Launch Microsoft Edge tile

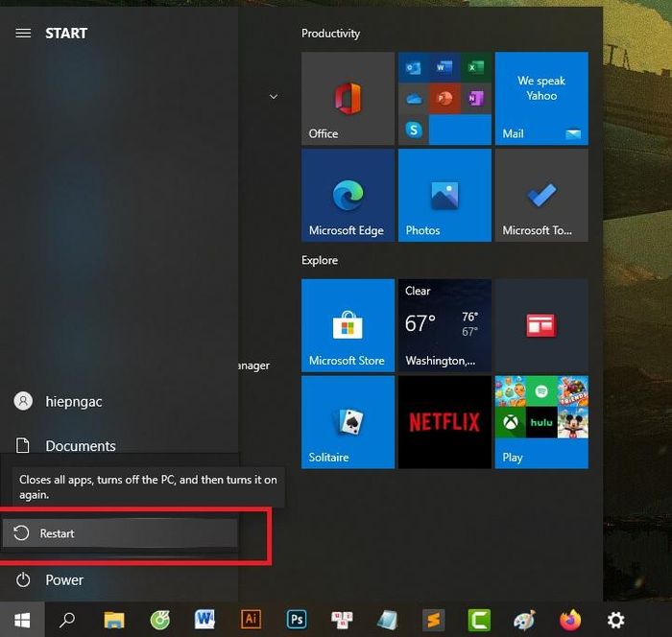point(348,196)
